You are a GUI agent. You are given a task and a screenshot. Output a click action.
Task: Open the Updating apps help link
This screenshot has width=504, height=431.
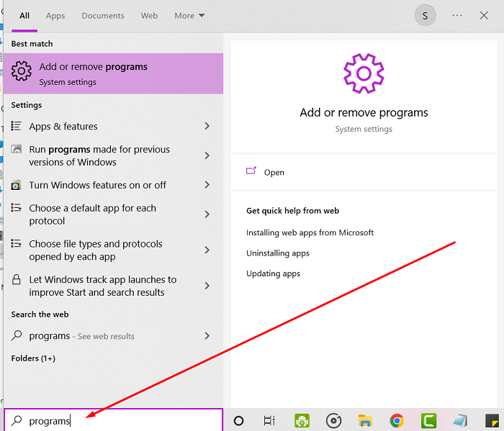273,273
